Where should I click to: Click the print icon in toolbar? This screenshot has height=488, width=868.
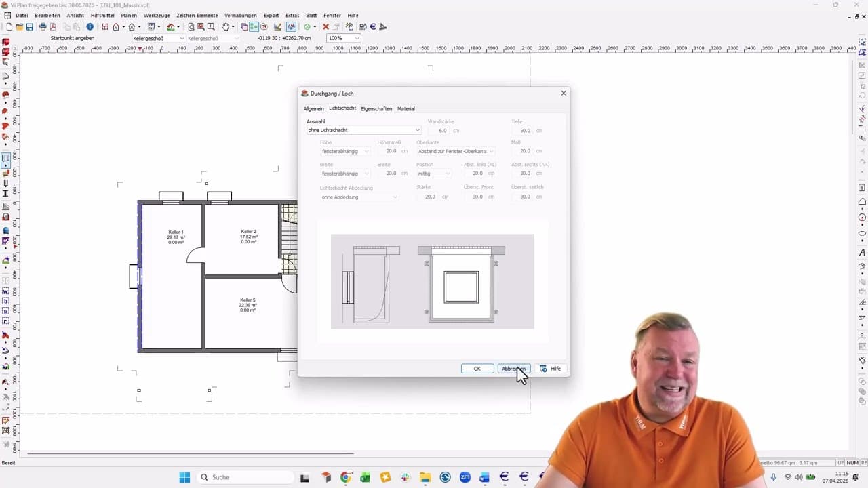coord(43,27)
